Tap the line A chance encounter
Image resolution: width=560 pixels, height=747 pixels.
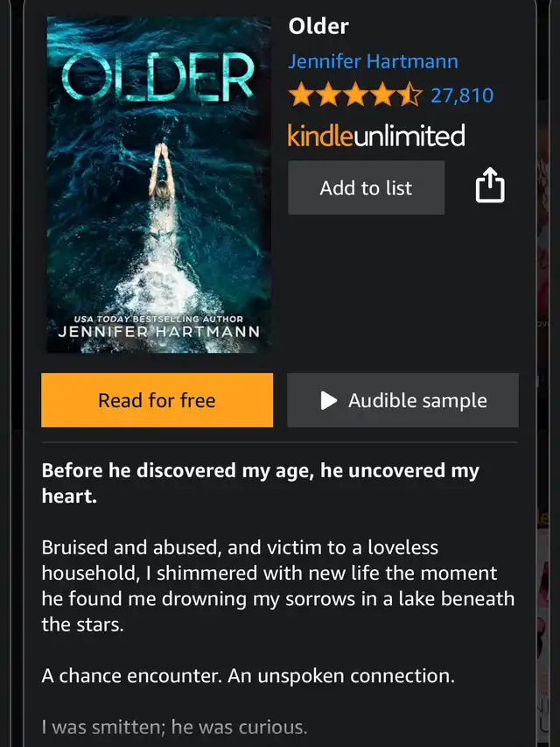click(x=248, y=675)
